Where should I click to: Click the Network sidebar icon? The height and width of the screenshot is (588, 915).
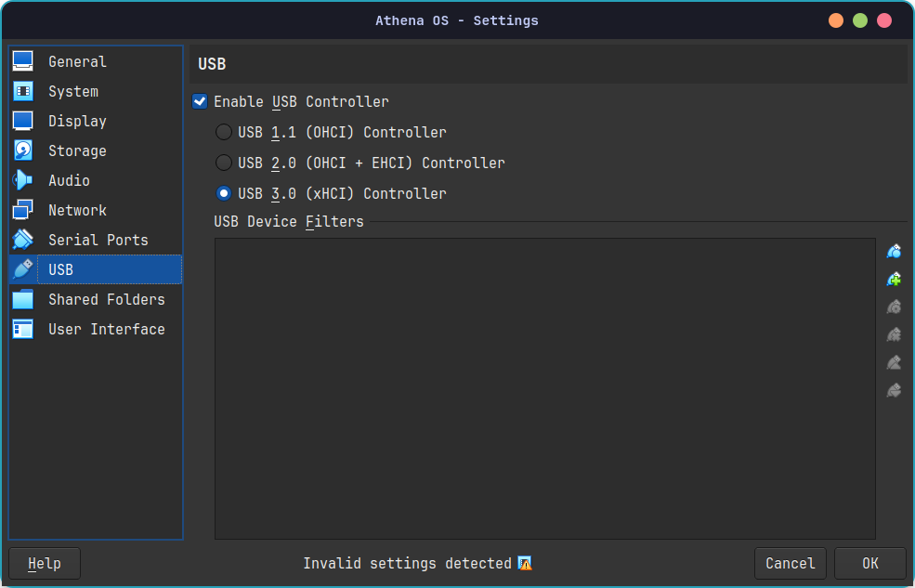coord(22,210)
